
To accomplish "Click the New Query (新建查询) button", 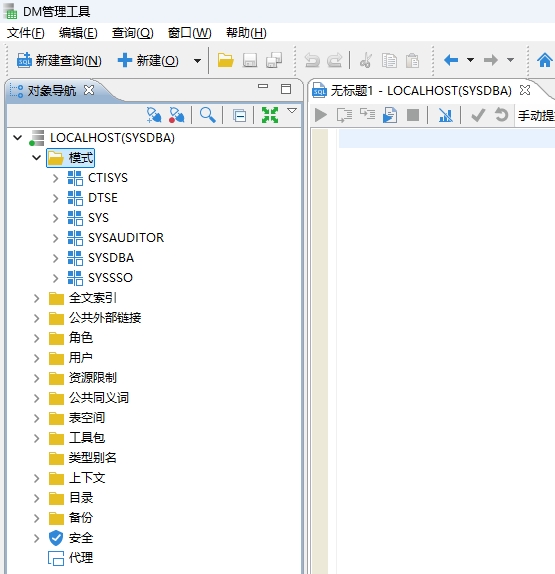I will 59,60.
